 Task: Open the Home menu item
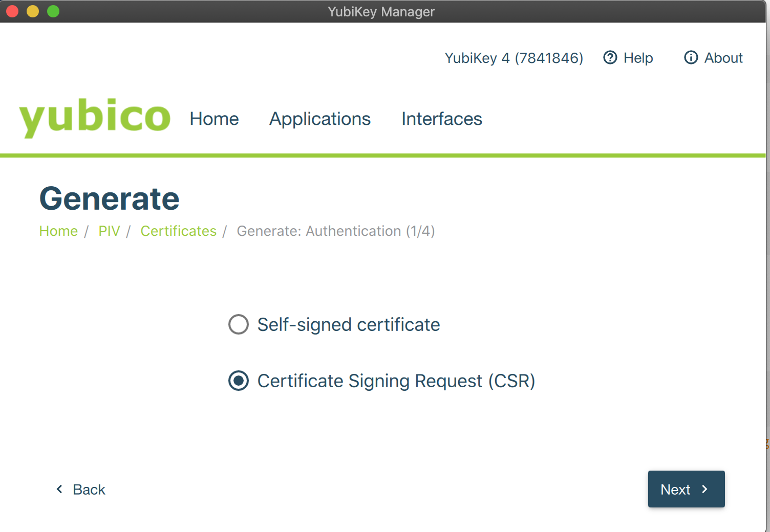214,119
